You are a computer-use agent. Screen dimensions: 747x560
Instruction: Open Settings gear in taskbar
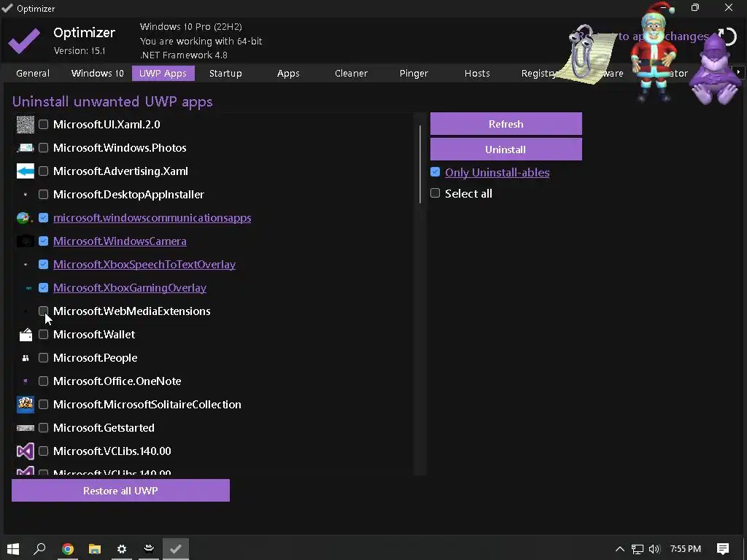(x=122, y=549)
